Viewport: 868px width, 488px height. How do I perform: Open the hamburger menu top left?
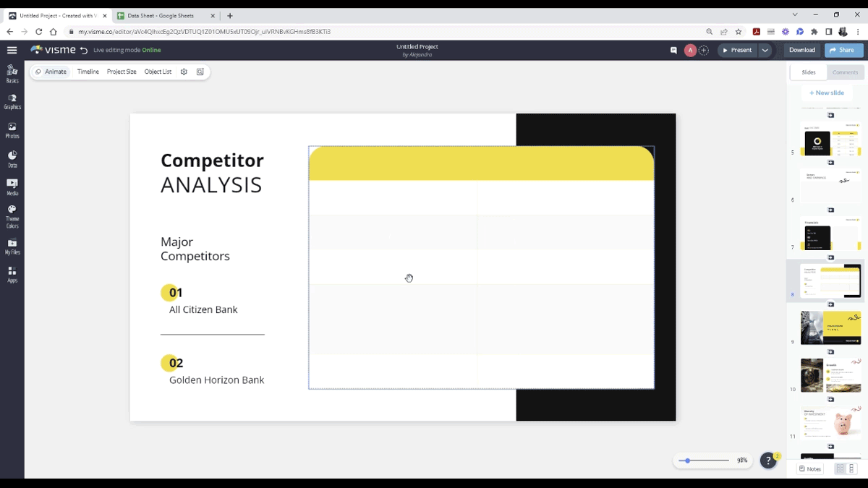(12, 51)
